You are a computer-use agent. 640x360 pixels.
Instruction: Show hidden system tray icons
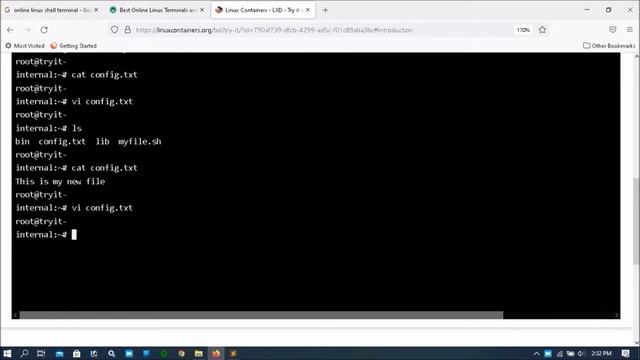tap(537, 353)
